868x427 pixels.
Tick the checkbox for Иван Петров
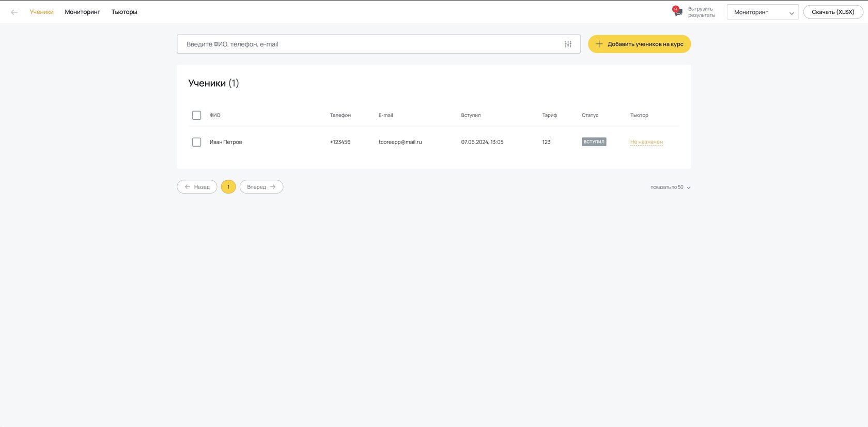pos(196,142)
